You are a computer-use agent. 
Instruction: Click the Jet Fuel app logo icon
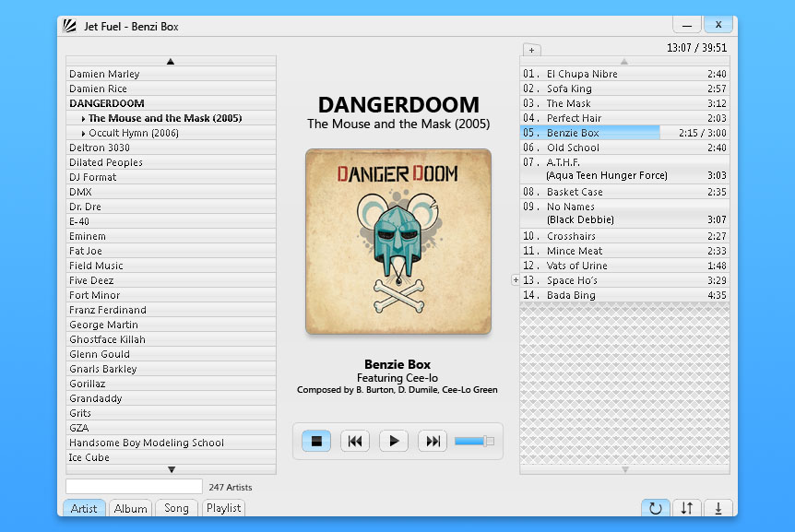[x=69, y=26]
